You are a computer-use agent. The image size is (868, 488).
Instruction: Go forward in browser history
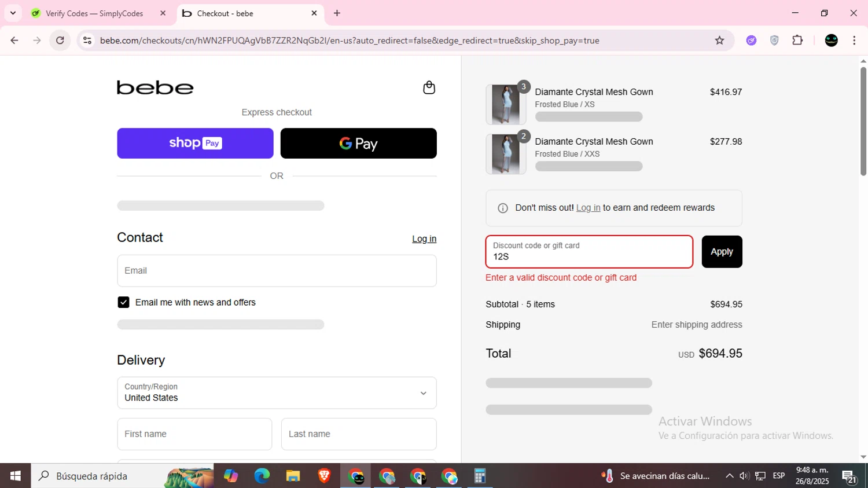[37, 41]
